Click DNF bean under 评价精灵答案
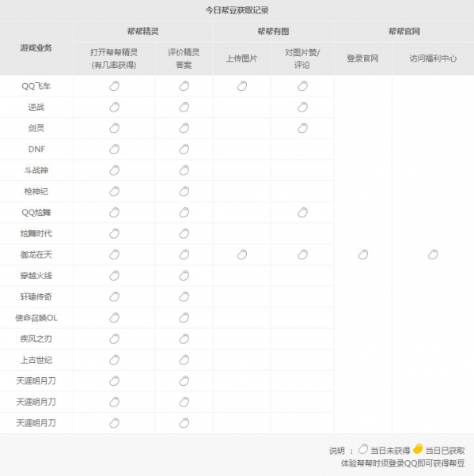 (x=184, y=149)
